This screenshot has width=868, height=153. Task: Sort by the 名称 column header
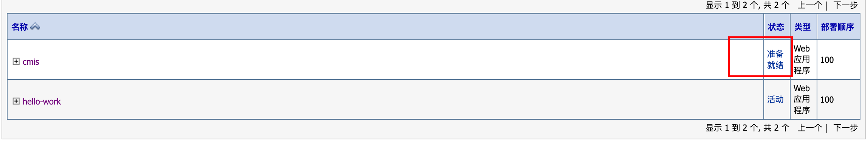click(x=20, y=27)
